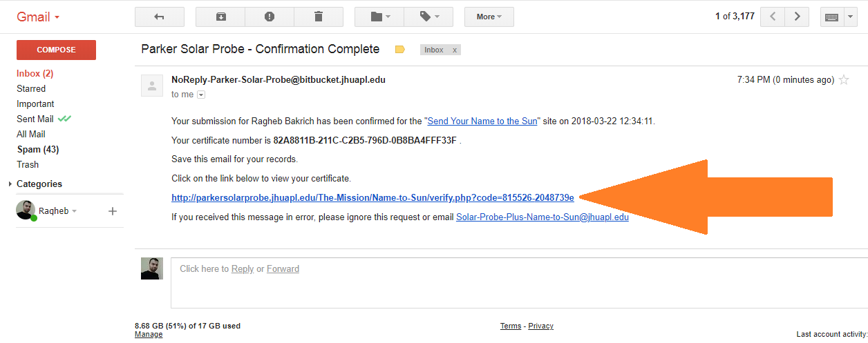Click the sender's avatar placeholder icon
Viewport: 868px width, 343px height.
(x=152, y=86)
